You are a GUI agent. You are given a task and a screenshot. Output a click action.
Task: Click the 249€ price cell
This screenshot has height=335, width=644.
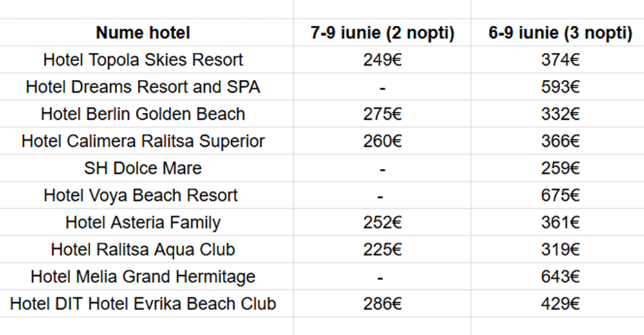tap(383, 60)
